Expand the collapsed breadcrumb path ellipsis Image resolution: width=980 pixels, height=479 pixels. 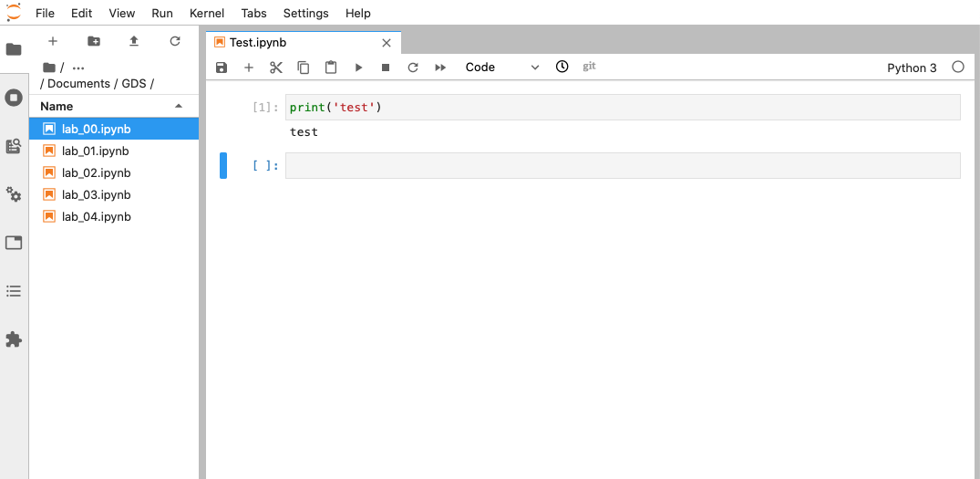coord(78,68)
